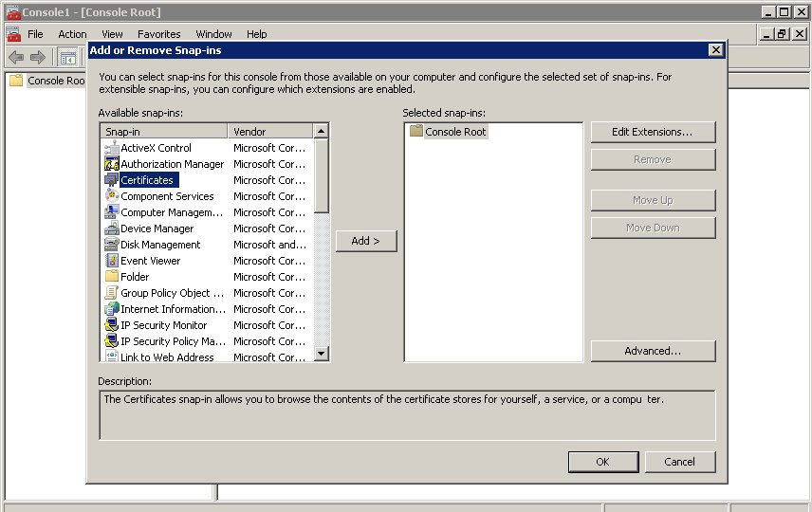Select the Event Viewer snap-in icon
Image resolution: width=812 pixels, height=512 pixels.
coord(112,261)
